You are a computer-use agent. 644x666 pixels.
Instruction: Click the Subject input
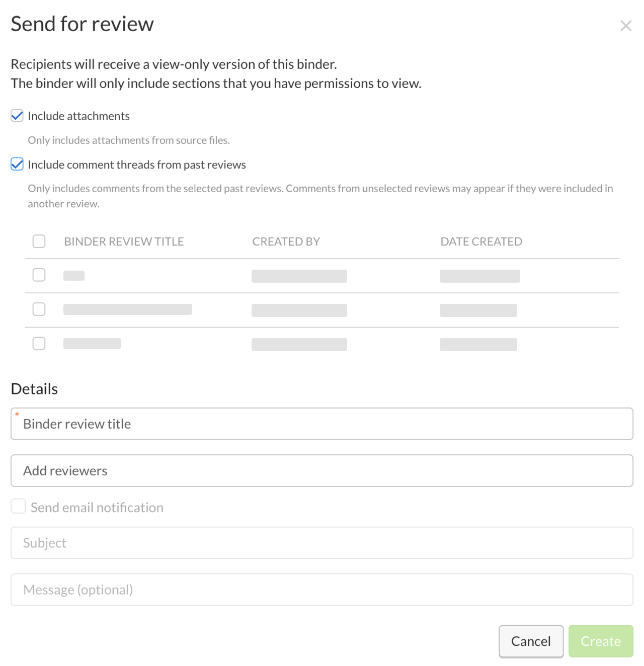[x=322, y=543]
